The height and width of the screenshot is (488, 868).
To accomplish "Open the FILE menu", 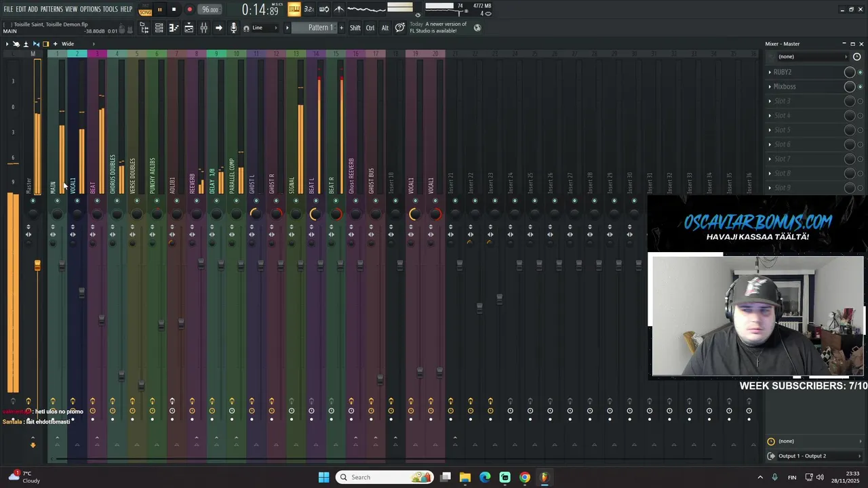I will coord(8,9).
